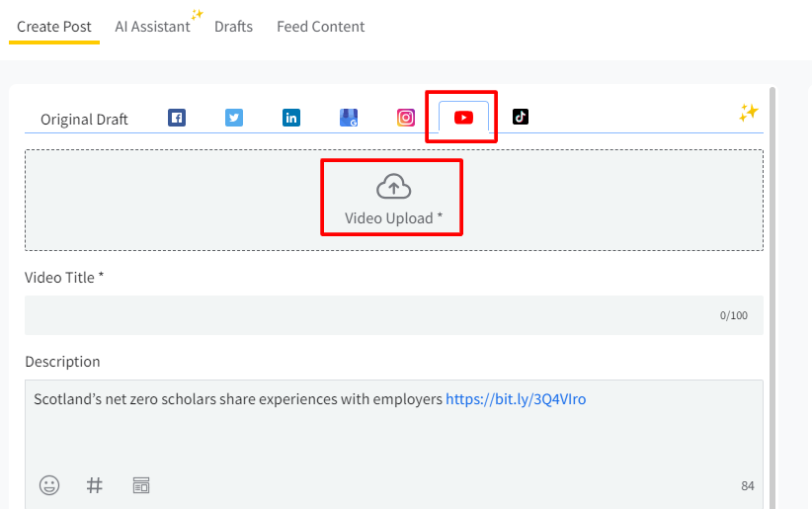Click the vertical scrollbar on the right
The image size is (812, 509).
click(x=771, y=297)
